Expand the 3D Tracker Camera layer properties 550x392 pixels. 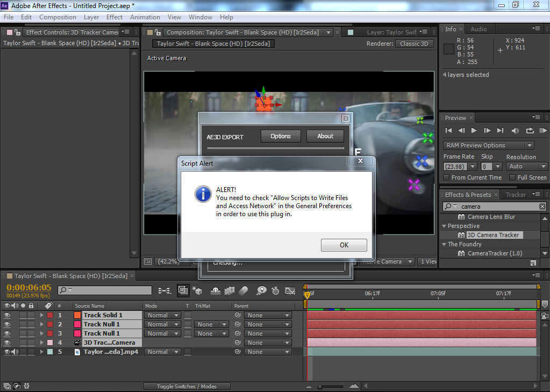pos(42,343)
